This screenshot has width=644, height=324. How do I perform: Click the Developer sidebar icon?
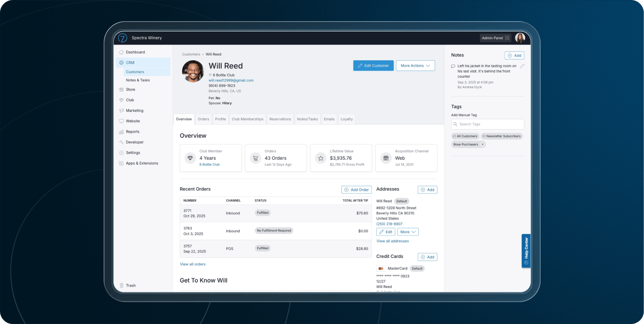[x=121, y=142]
